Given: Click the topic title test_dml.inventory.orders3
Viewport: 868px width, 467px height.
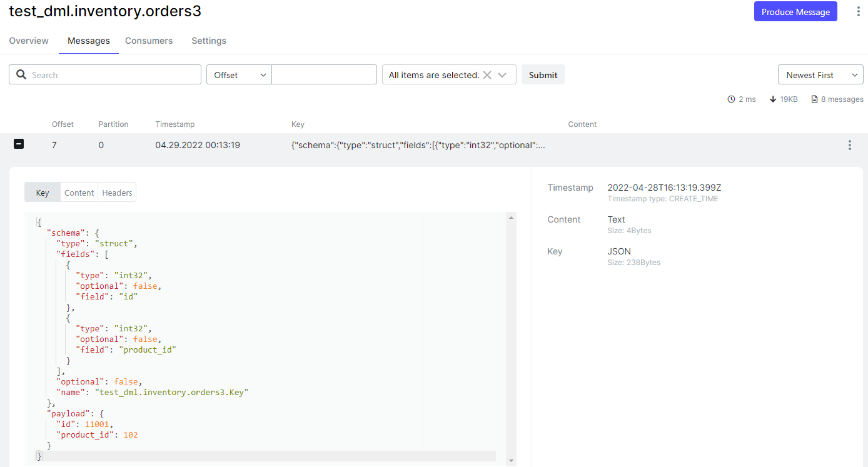Looking at the screenshot, I should coord(105,11).
